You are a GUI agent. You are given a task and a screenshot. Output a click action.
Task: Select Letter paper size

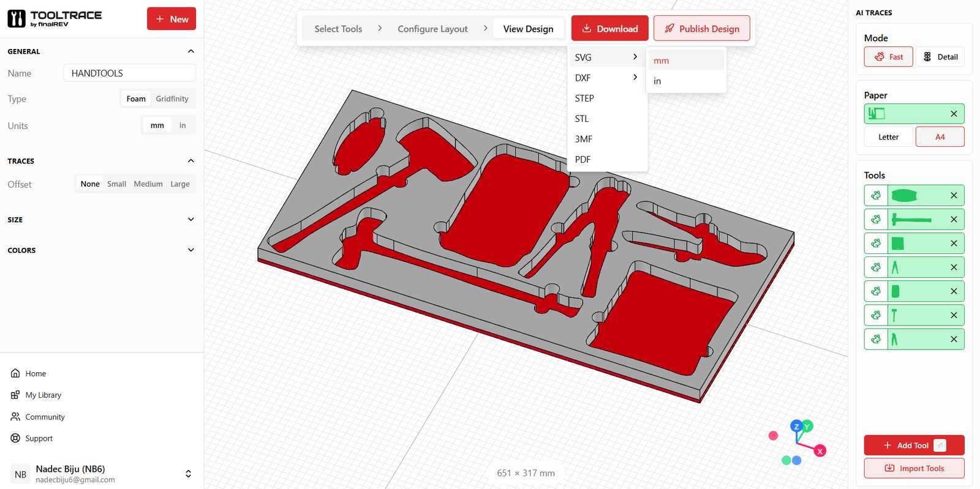(x=889, y=137)
